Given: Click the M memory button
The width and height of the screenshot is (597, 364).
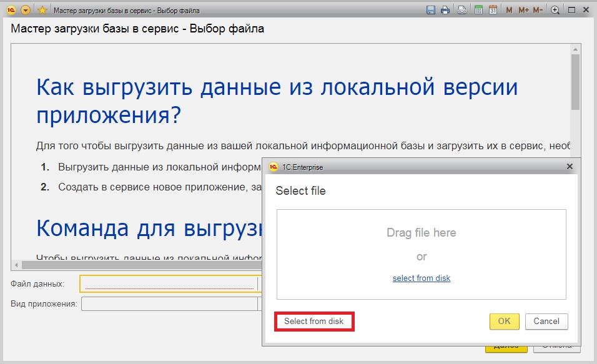Looking at the screenshot, I should pos(509,10).
